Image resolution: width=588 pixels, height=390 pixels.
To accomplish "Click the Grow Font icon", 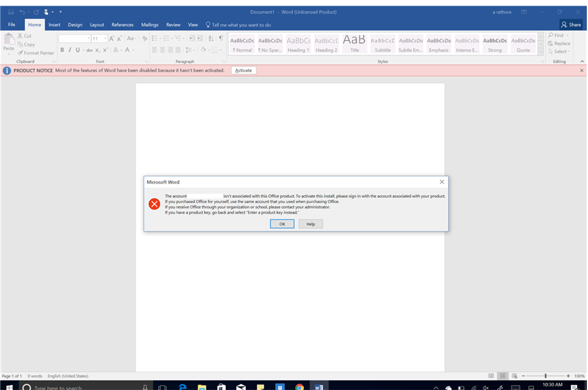I will click(x=111, y=38).
